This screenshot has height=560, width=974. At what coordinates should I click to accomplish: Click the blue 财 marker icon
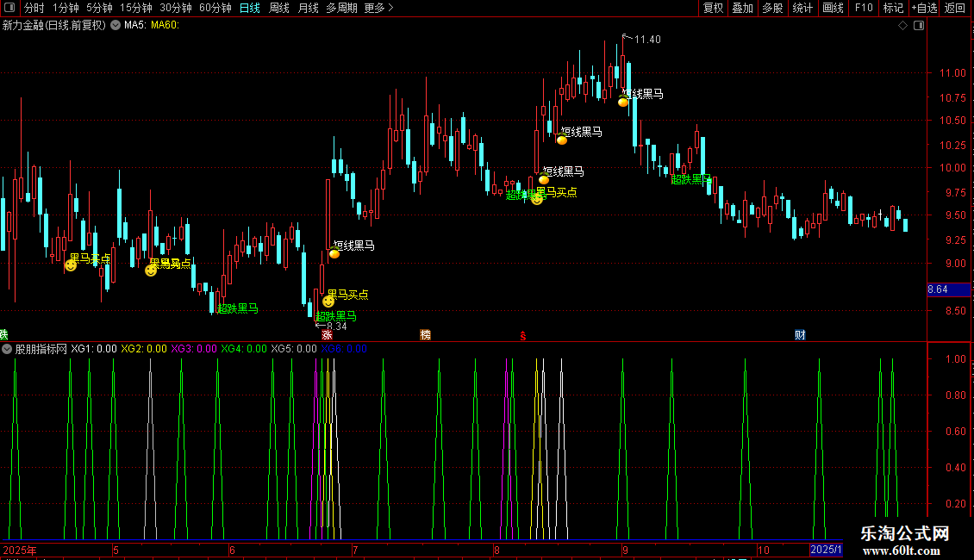tap(800, 334)
